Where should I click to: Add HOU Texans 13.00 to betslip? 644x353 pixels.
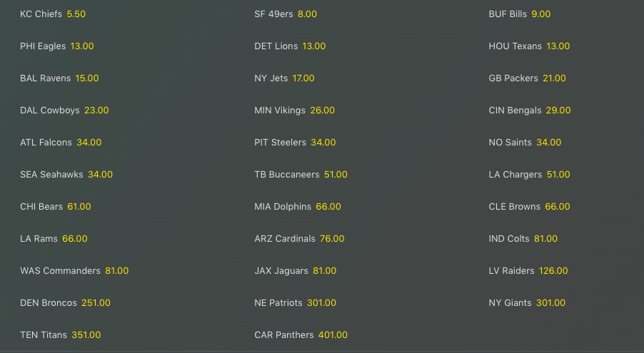558,46
